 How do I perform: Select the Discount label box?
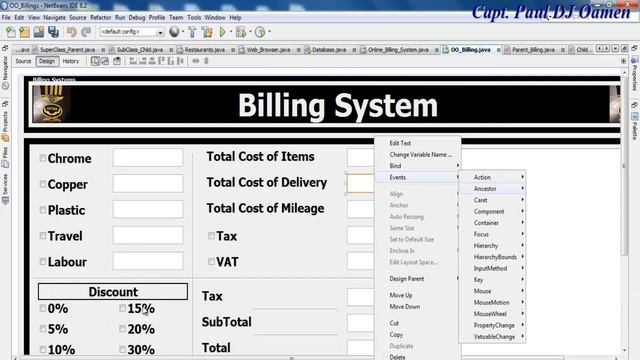[x=113, y=292]
